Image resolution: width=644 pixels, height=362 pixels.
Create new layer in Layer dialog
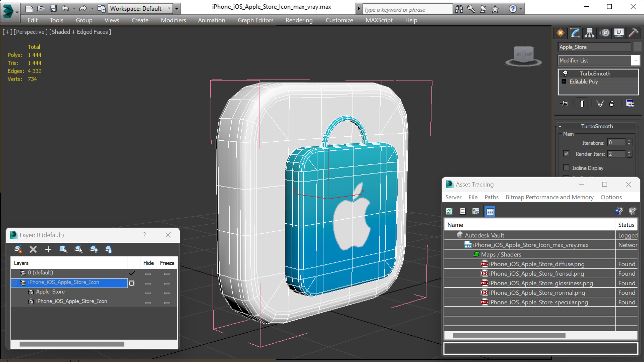pyautogui.click(x=18, y=249)
